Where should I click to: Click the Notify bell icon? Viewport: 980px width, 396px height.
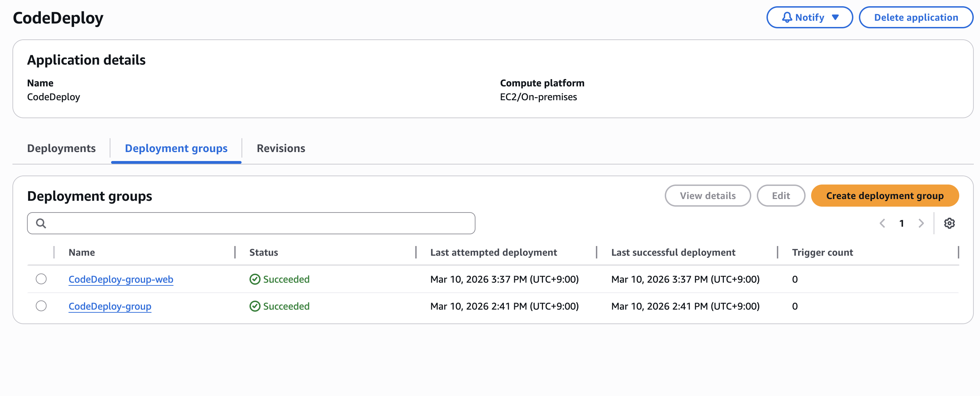787,18
